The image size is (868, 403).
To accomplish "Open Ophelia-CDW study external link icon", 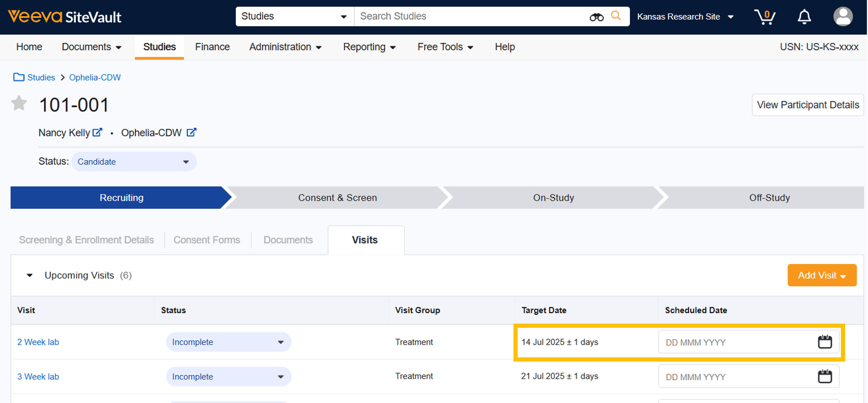I will [191, 132].
